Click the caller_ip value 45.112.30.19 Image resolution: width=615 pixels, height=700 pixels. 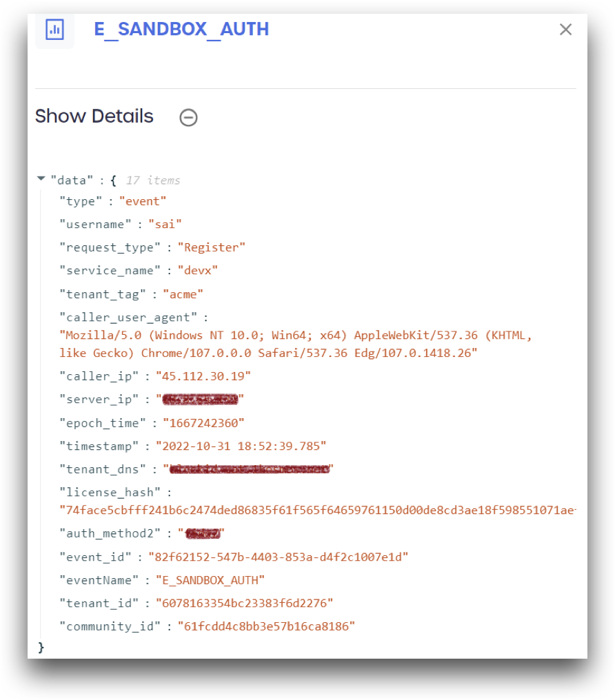(203, 376)
